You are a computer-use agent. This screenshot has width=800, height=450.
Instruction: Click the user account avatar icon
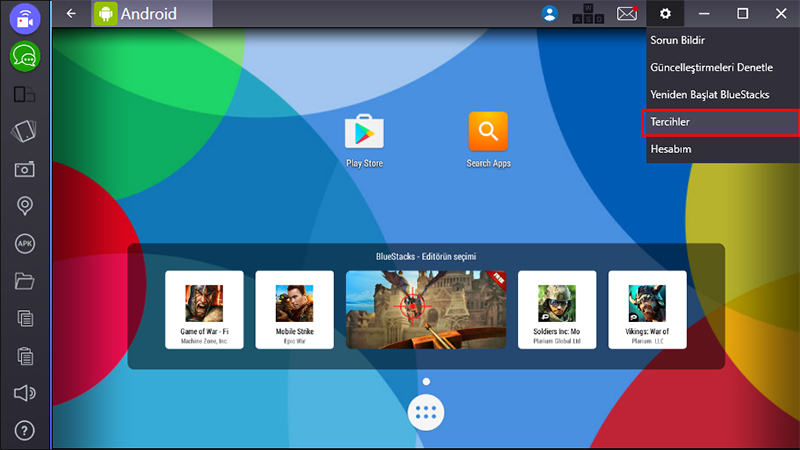pyautogui.click(x=549, y=14)
